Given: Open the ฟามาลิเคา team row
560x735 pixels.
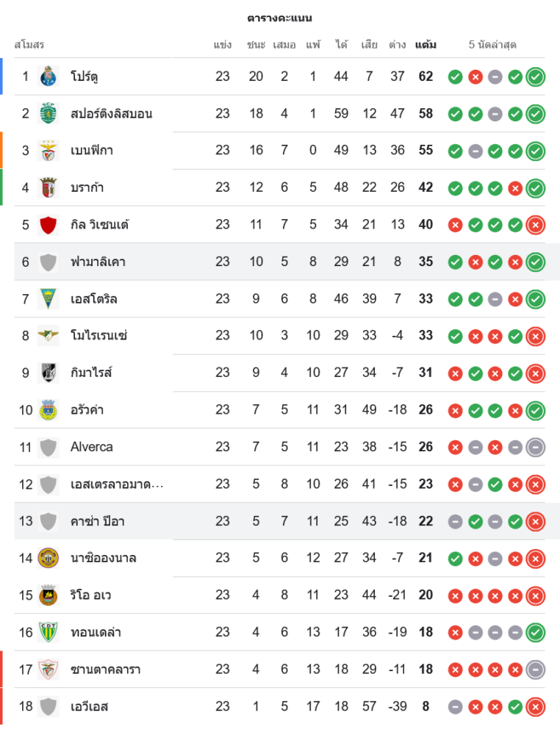Looking at the screenshot, I should 98,262.
